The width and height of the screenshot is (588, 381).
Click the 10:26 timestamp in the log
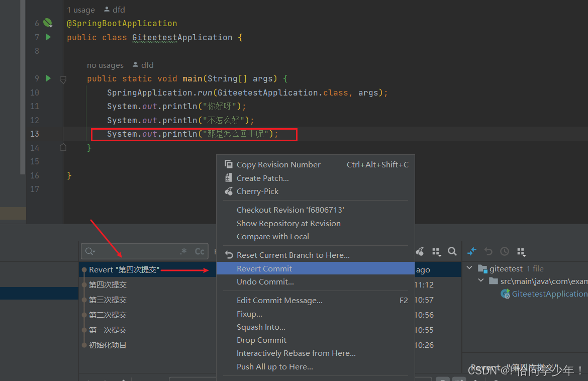tap(424, 345)
